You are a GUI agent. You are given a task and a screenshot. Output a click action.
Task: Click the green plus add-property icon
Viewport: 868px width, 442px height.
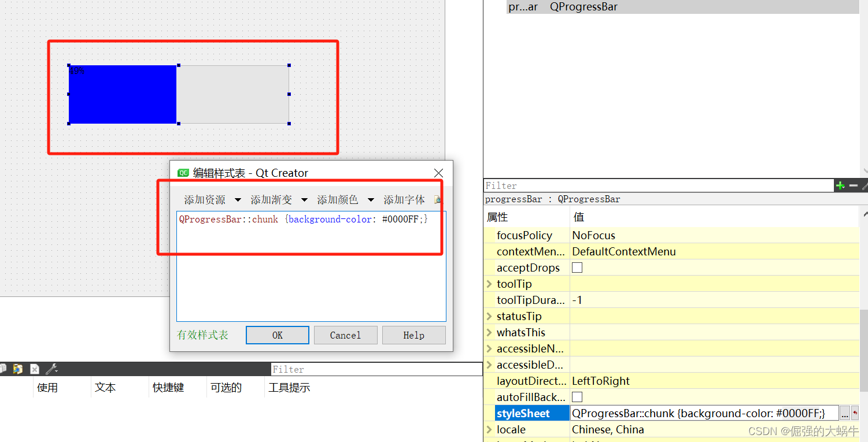840,185
